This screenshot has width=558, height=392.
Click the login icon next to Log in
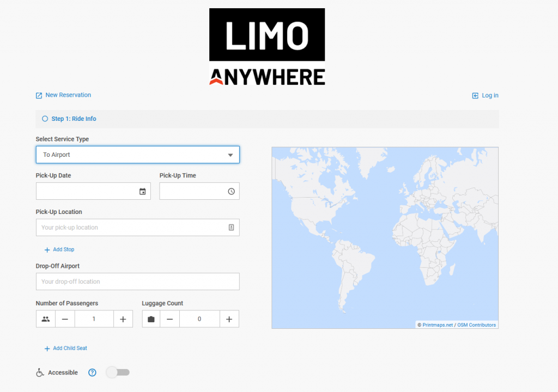(x=474, y=95)
